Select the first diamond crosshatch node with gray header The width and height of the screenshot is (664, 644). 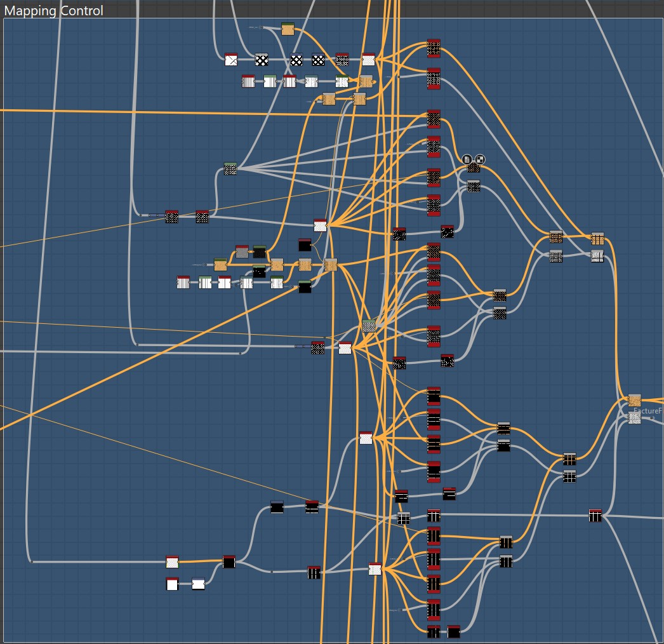[262, 60]
